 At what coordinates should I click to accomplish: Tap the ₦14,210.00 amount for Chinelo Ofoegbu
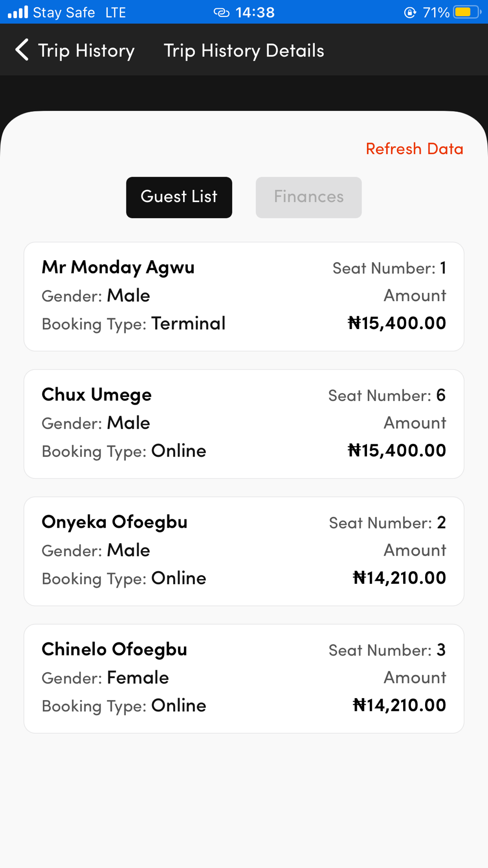click(399, 705)
